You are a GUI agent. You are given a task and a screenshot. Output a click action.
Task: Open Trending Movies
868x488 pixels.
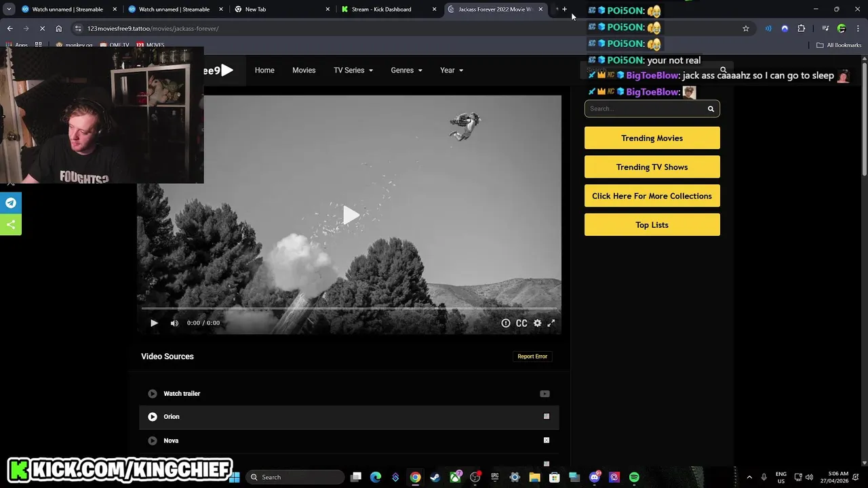click(652, 138)
